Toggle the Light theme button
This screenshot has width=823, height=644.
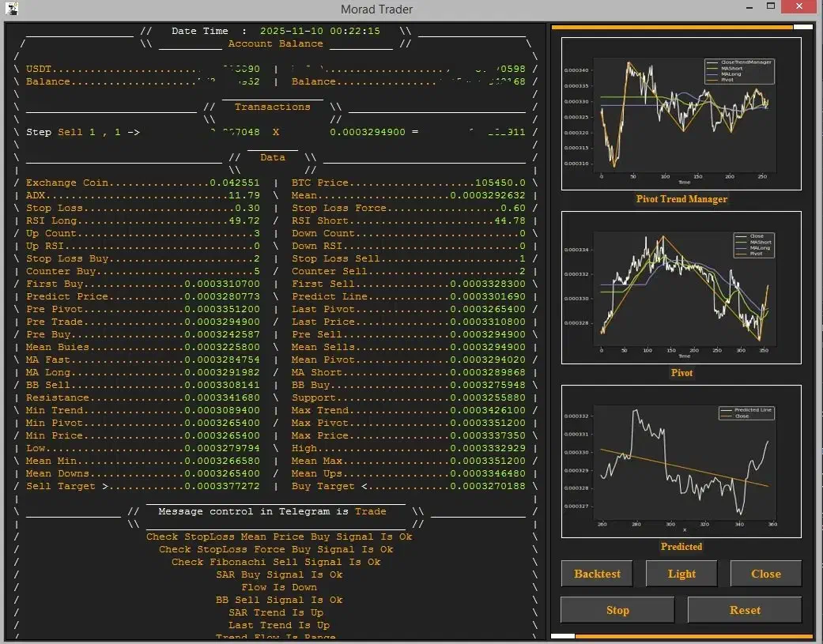(681, 574)
